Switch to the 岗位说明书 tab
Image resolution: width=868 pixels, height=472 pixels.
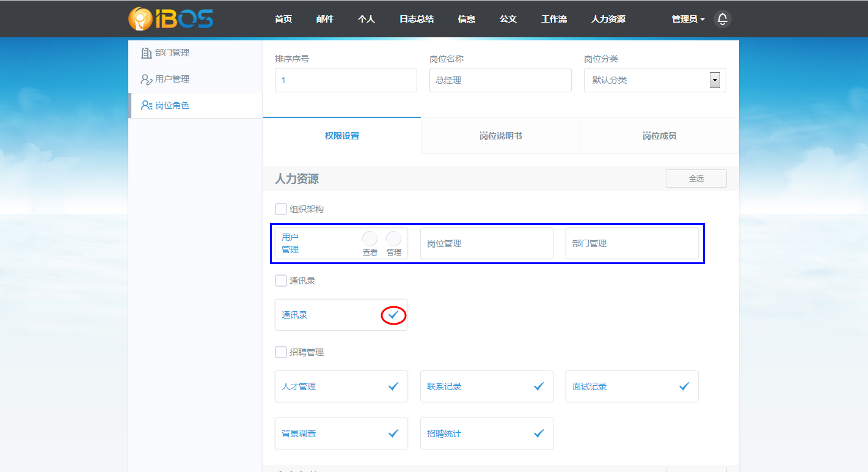click(x=501, y=136)
